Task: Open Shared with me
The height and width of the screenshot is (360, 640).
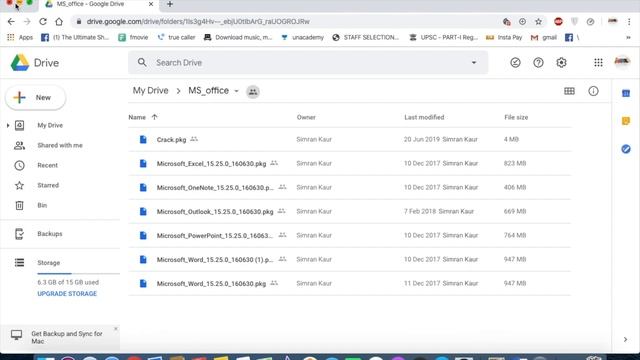Action: [x=60, y=145]
